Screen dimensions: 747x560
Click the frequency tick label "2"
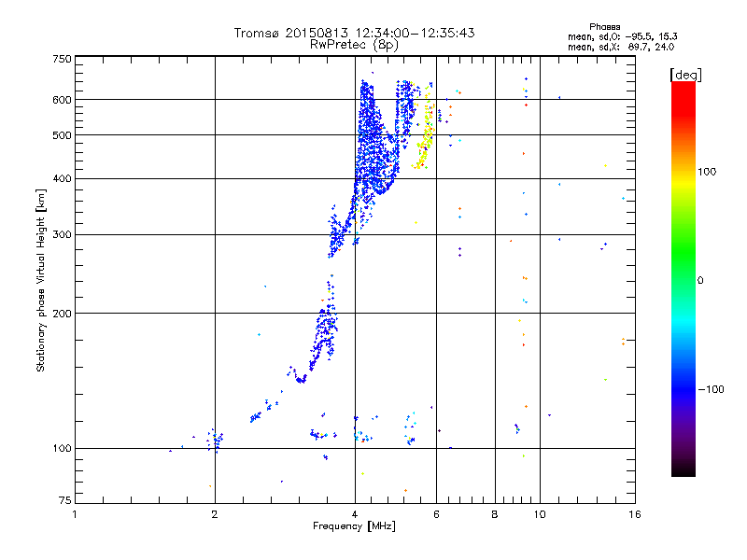tap(215, 514)
